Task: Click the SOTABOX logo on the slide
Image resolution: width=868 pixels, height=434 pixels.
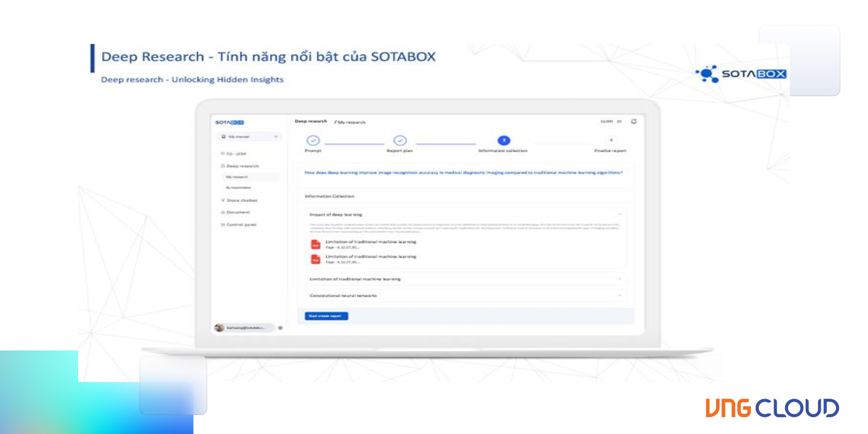Action: [x=741, y=74]
